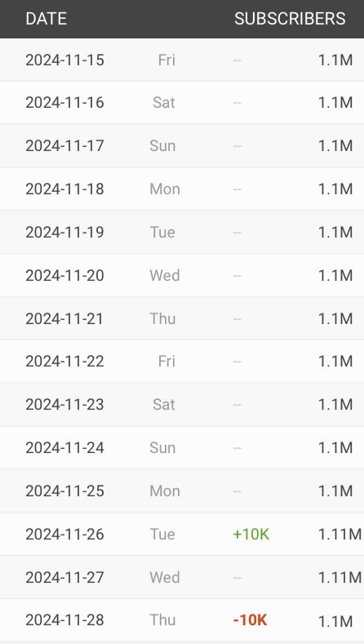Click the green +10K change value
This screenshot has height=644, width=364.
tap(251, 535)
